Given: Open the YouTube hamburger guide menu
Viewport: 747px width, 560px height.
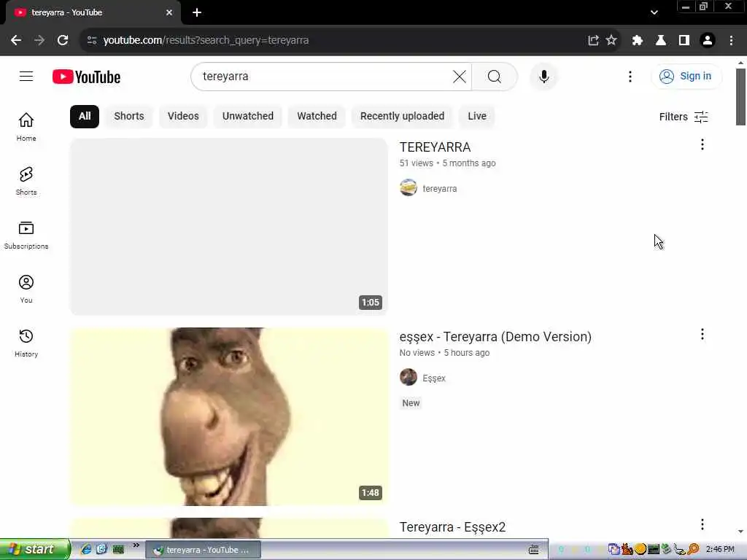Looking at the screenshot, I should [26, 76].
